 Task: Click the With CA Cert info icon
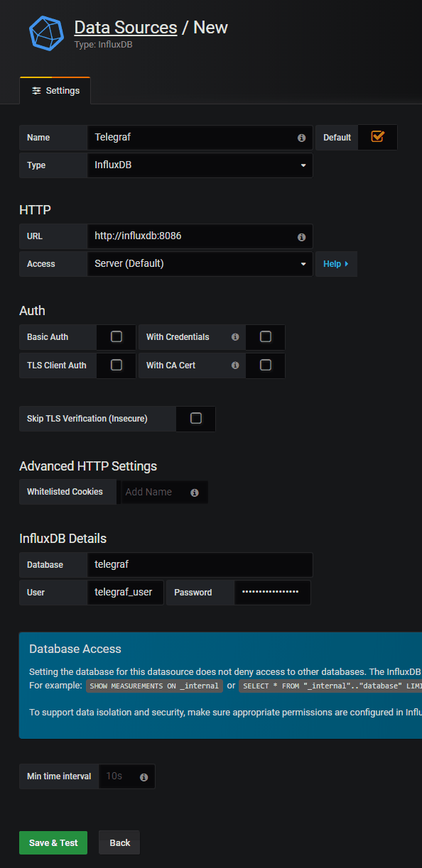click(235, 366)
